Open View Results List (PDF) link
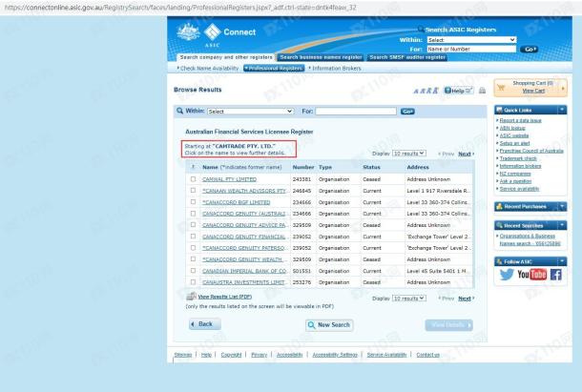Viewport: 582px width, 392px height. 225,297
